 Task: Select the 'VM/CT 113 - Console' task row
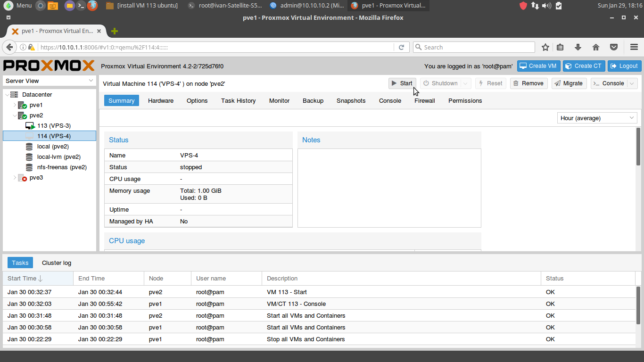[319, 304]
